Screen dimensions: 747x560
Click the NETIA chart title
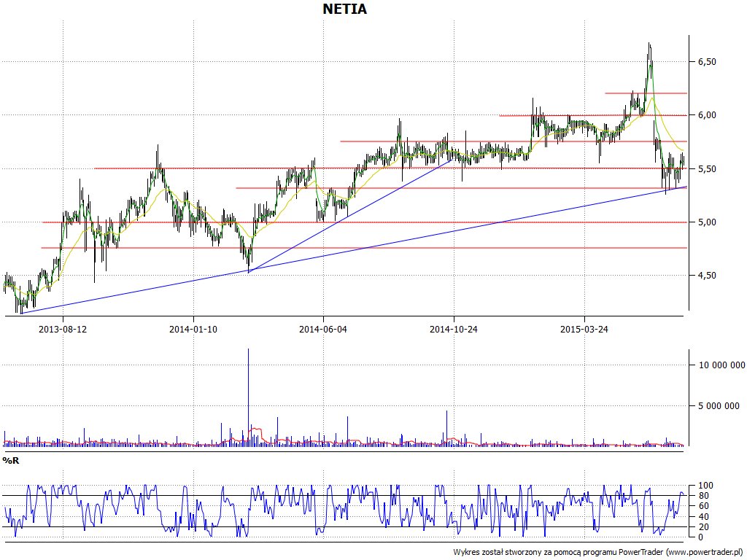click(x=344, y=9)
